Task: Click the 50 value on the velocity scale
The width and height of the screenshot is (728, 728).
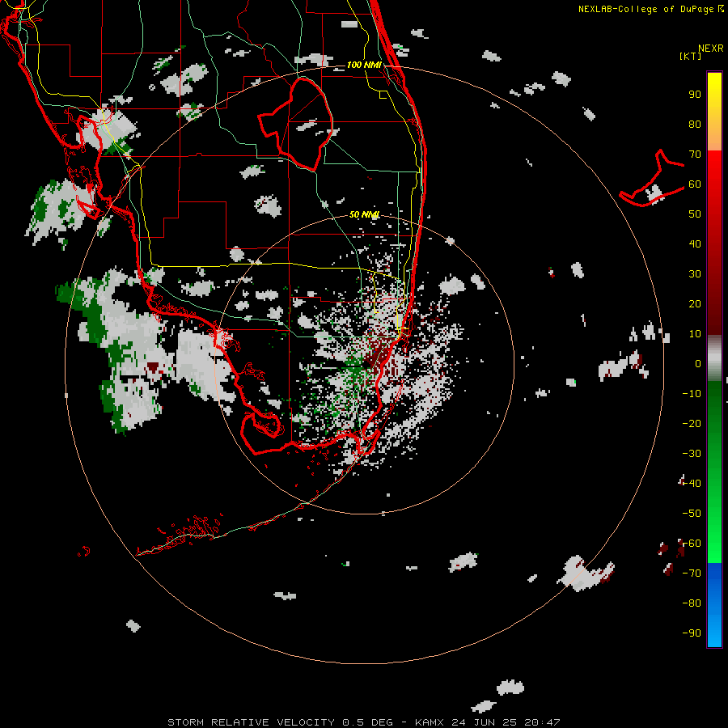Action: point(695,214)
